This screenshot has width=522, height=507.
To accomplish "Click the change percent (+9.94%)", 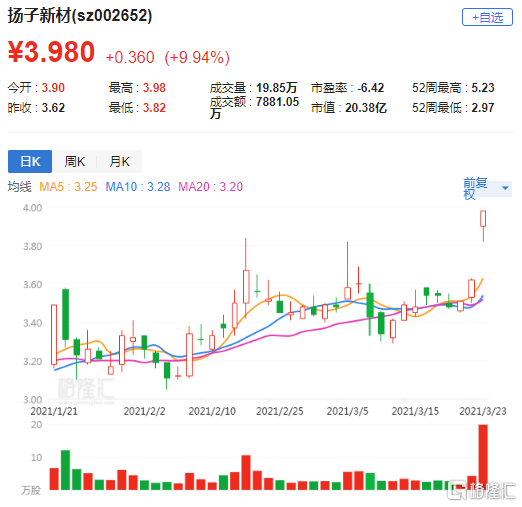I will pyautogui.click(x=197, y=57).
